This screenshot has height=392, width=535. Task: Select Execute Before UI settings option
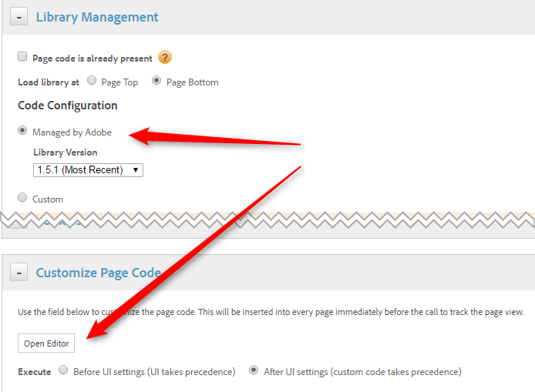pos(63,370)
